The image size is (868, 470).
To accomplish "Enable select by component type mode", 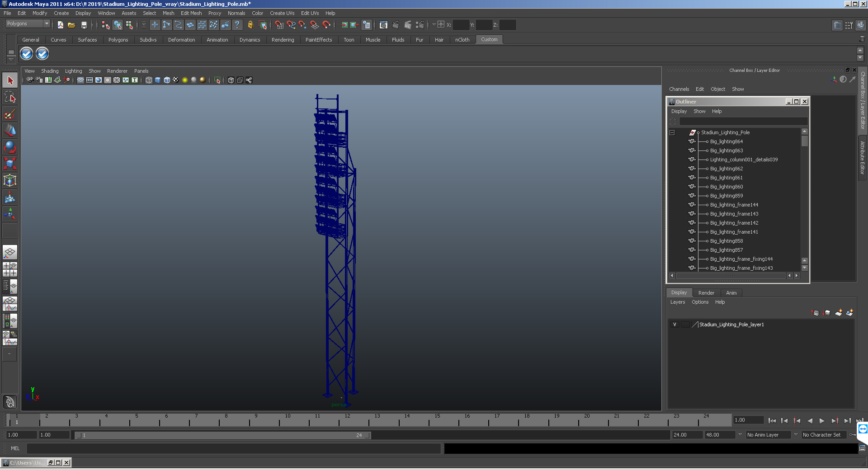I will [x=129, y=25].
